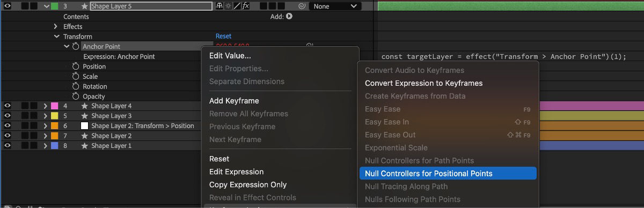Click the Opacity stopwatch icon
The height and width of the screenshot is (208, 644).
coord(76,96)
